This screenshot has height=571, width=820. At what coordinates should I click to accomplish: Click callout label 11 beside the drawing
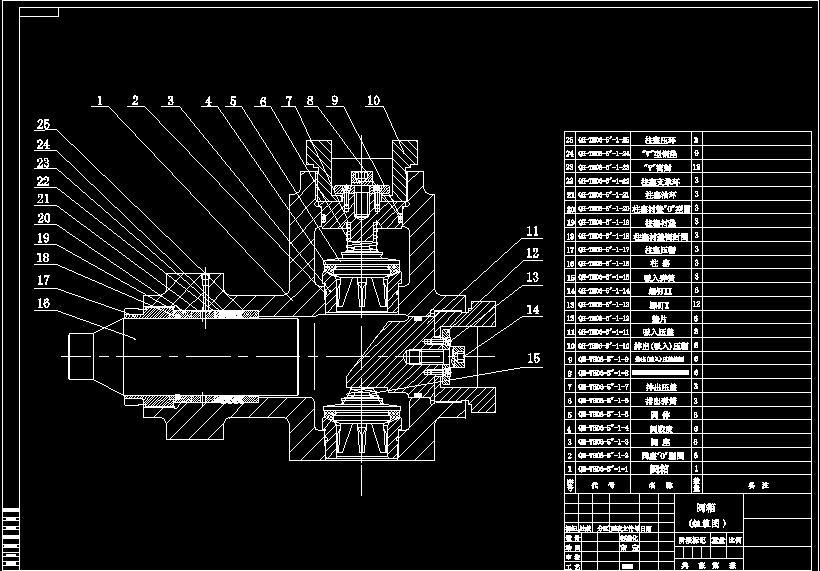point(533,232)
